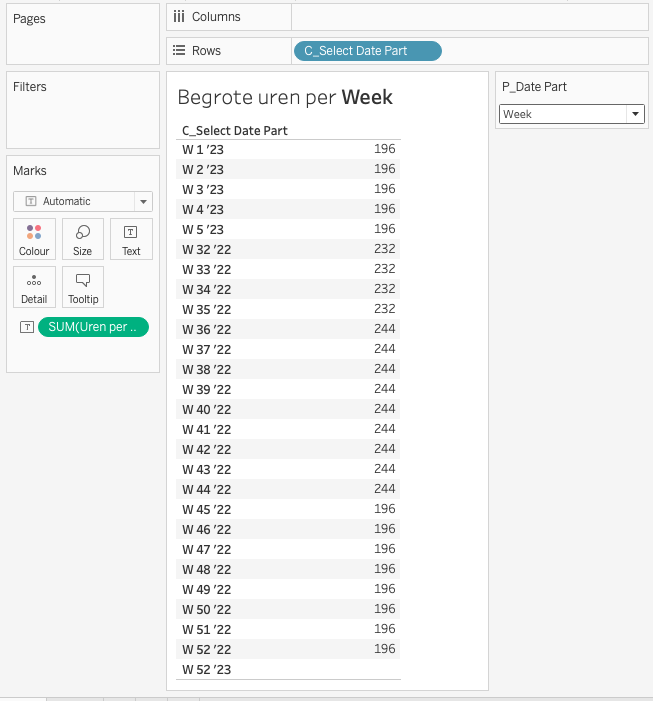The height and width of the screenshot is (701, 653).
Task: Expand the P_Date Part Week dropdown
Action: tap(635, 115)
